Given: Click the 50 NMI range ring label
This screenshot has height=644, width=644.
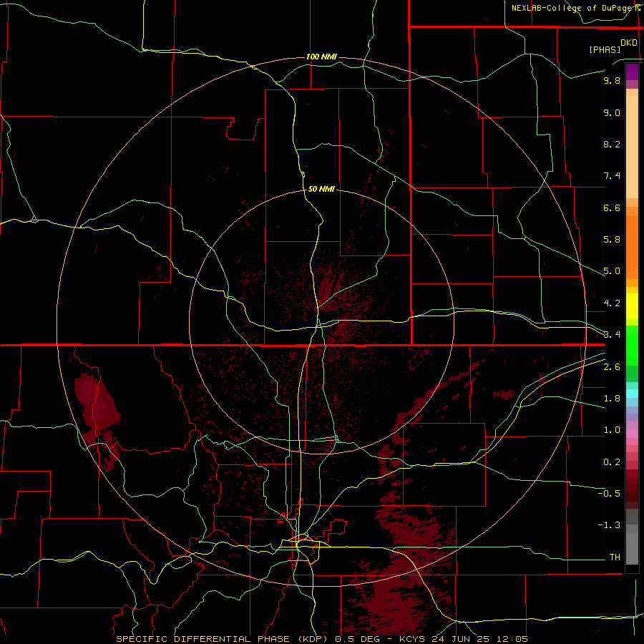Looking at the screenshot, I should pyautogui.click(x=321, y=189).
